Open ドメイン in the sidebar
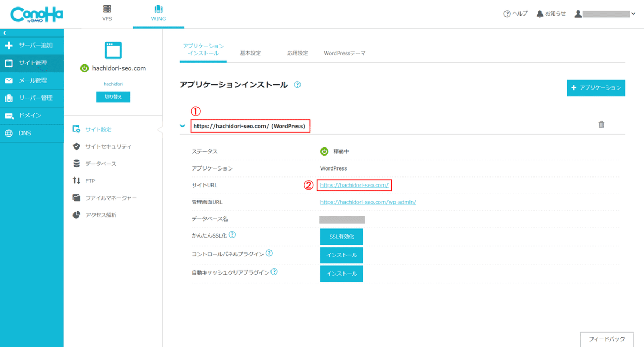The image size is (644, 347). coord(32,116)
